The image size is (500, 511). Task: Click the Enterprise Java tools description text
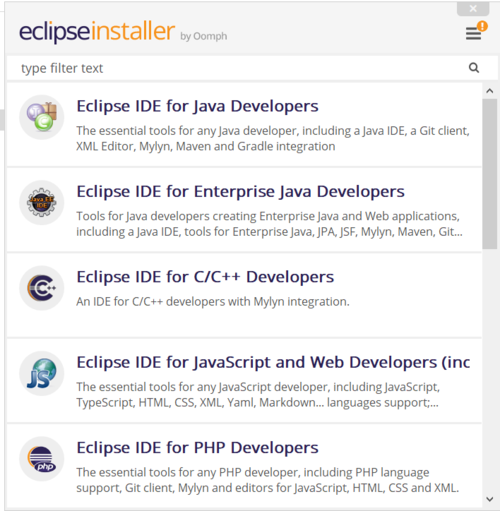coord(269,224)
